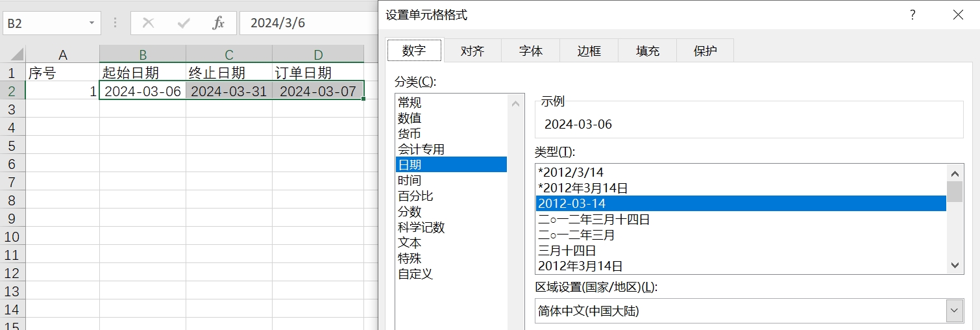
Task: Switch to the 字体 tab
Action: click(531, 51)
